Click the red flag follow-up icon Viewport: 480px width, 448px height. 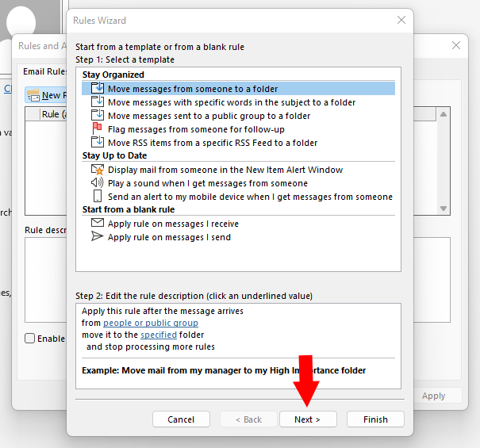click(98, 129)
